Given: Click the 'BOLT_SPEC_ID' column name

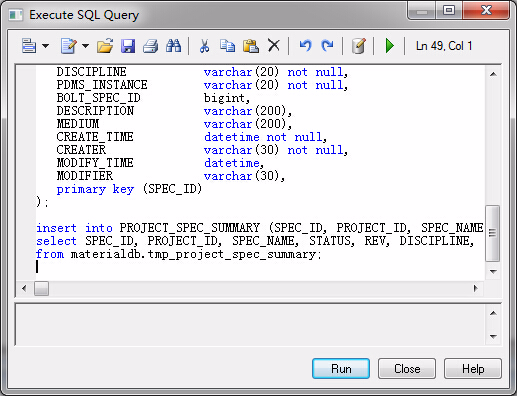Looking at the screenshot, I should [99, 98].
